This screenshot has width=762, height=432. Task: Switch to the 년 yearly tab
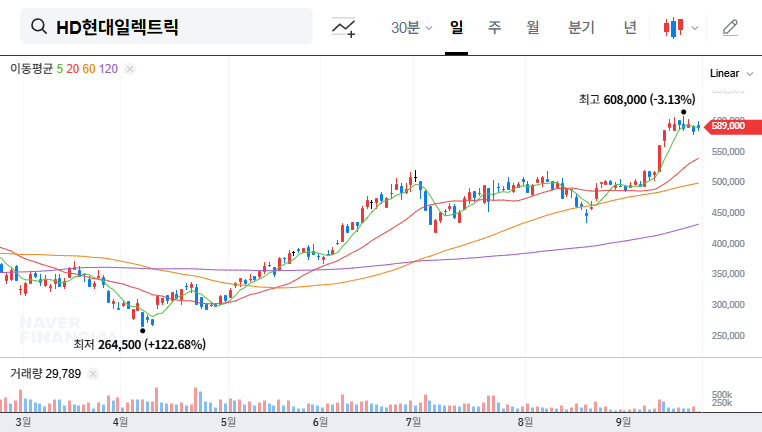(630, 27)
